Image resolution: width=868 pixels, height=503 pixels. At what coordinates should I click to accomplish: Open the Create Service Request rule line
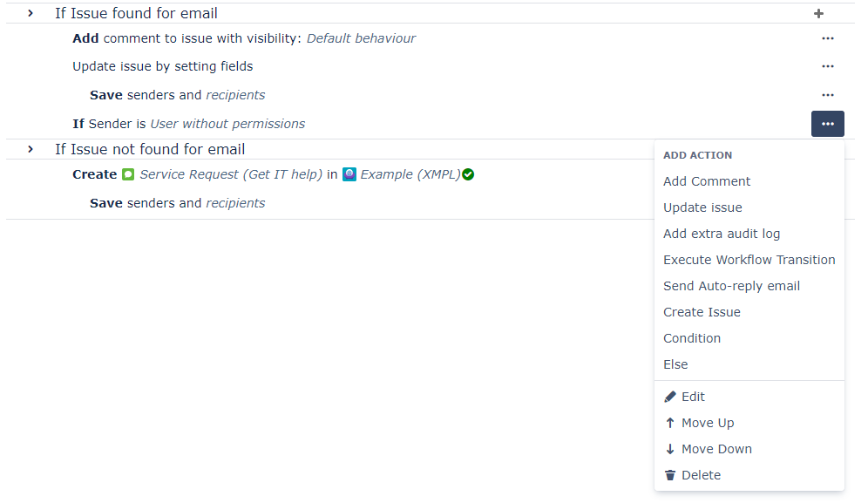274,174
